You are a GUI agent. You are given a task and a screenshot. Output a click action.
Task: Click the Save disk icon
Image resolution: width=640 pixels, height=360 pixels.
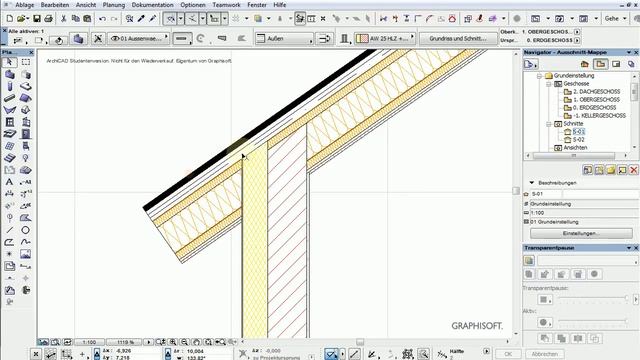pos(37,18)
